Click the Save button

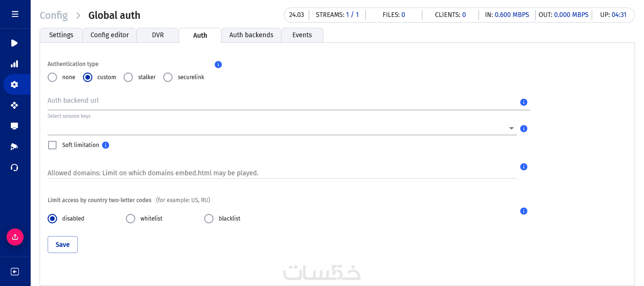63,245
